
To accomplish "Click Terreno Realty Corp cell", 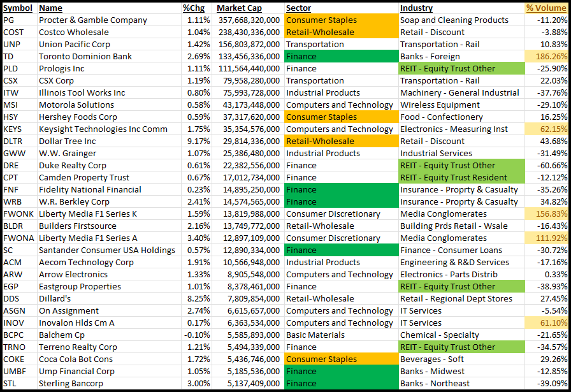I will [109, 347].
